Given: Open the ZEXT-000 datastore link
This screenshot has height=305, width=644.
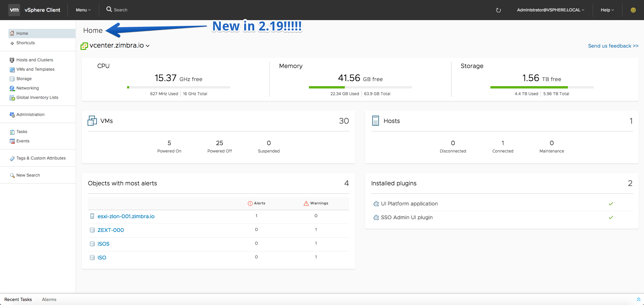Looking at the screenshot, I should [x=111, y=230].
